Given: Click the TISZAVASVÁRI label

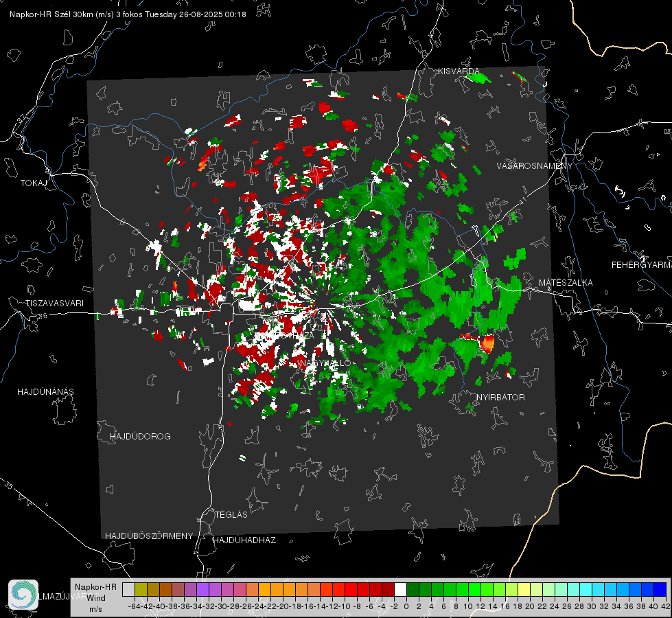Looking at the screenshot, I should [x=55, y=304].
